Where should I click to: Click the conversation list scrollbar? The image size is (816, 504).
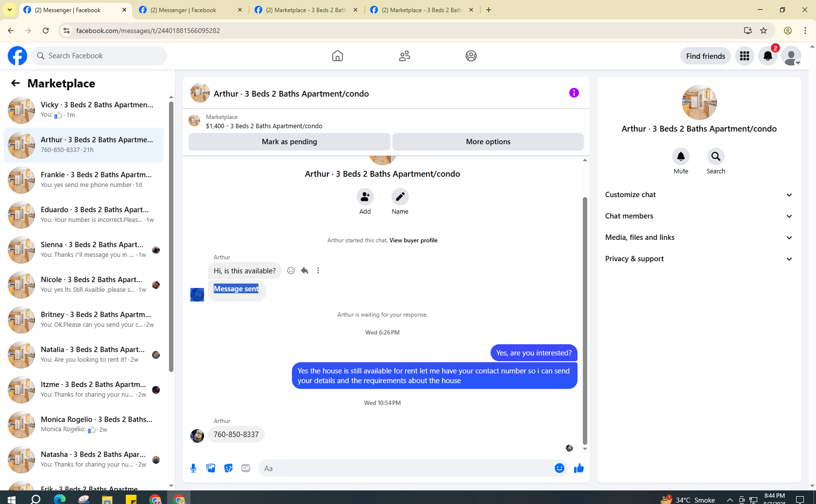tap(171, 236)
